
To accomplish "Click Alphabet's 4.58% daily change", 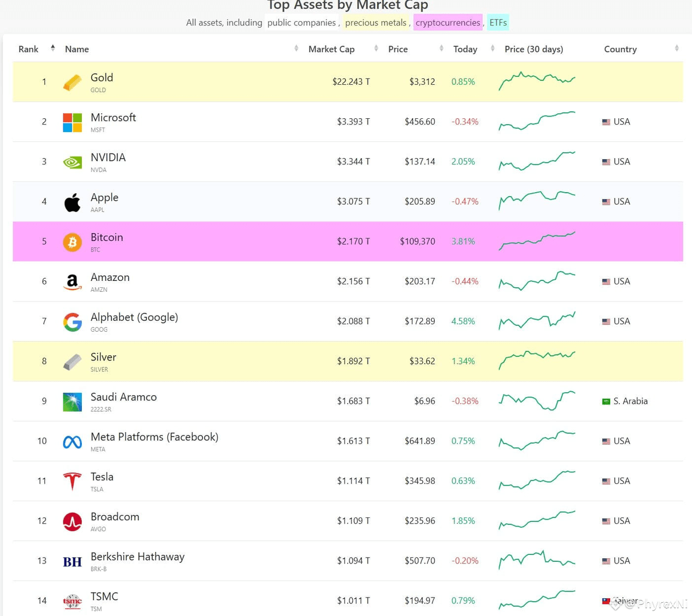I will 463,321.
